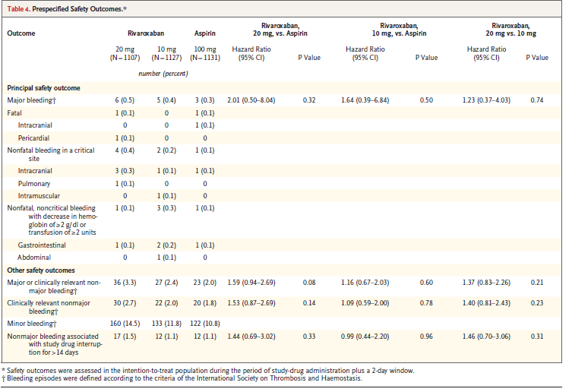572x392 pixels.
Task: Select the Pericardial row label
Action: pyautogui.click(x=33, y=138)
